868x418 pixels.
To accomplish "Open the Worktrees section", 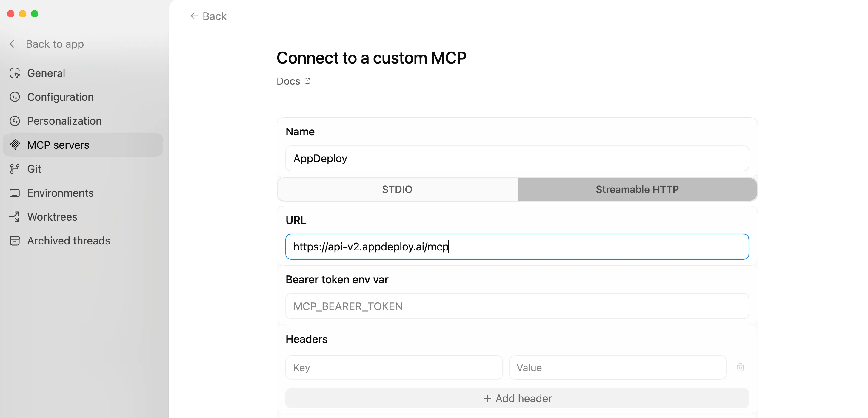I will tap(52, 217).
